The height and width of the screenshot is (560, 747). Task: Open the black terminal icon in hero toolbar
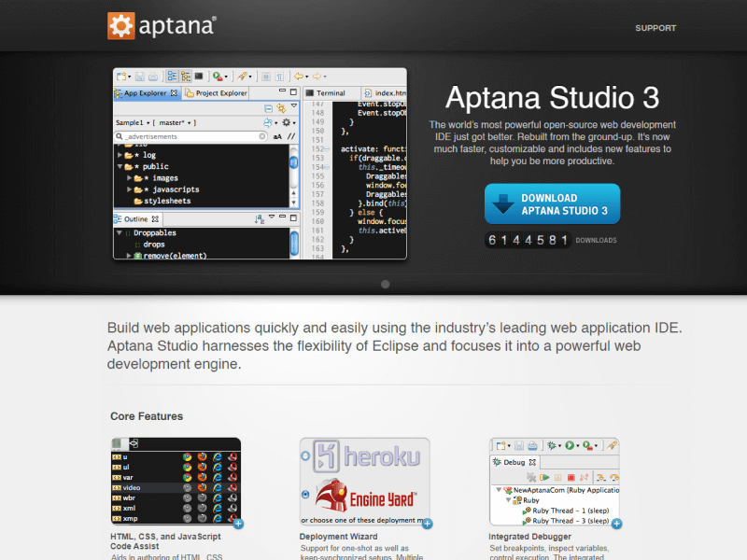click(199, 77)
